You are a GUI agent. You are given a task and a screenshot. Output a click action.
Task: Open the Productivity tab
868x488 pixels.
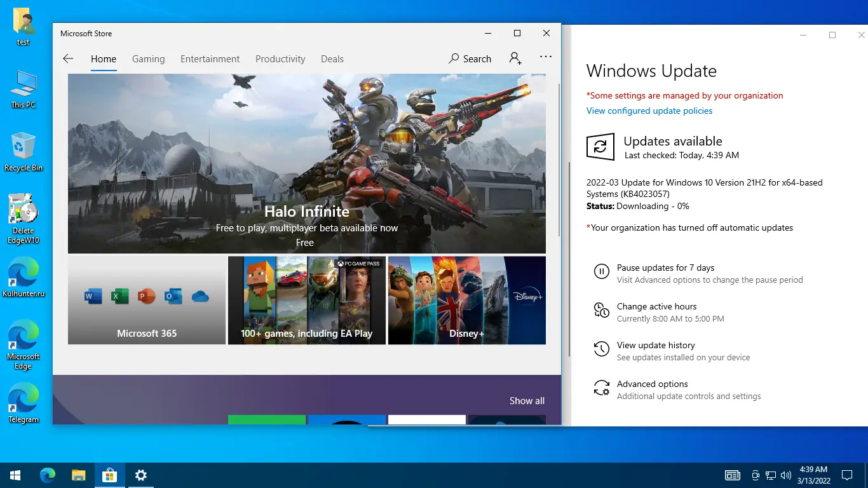(x=280, y=59)
